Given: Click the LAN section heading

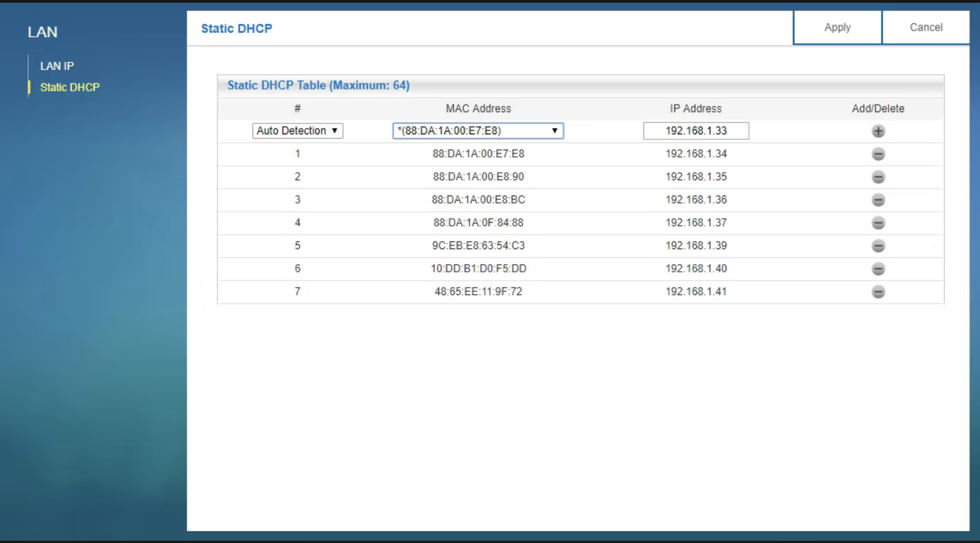Looking at the screenshot, I should click(x=43, y=32).
